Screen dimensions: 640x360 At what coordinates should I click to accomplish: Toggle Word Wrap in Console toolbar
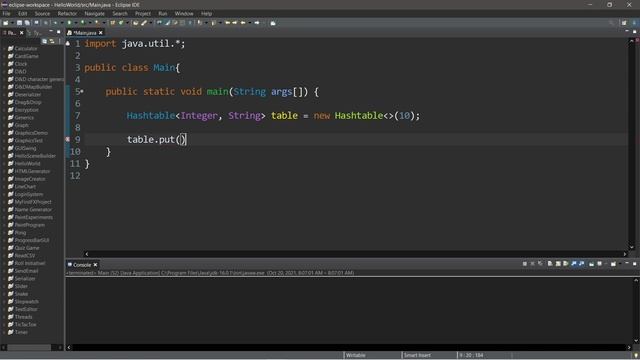click(565, 264)
